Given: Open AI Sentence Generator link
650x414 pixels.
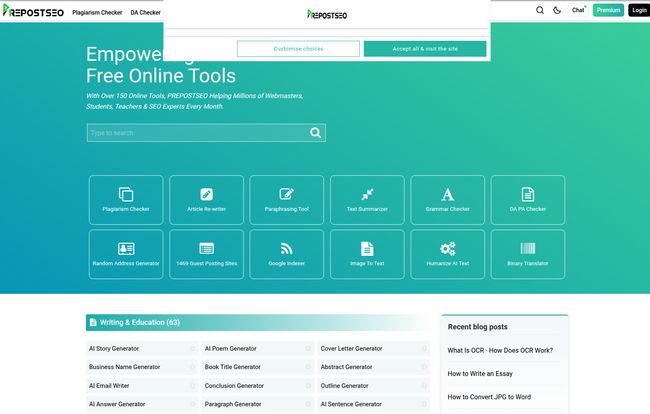Looking at the screenshot, I should click(x=351, y=404).
